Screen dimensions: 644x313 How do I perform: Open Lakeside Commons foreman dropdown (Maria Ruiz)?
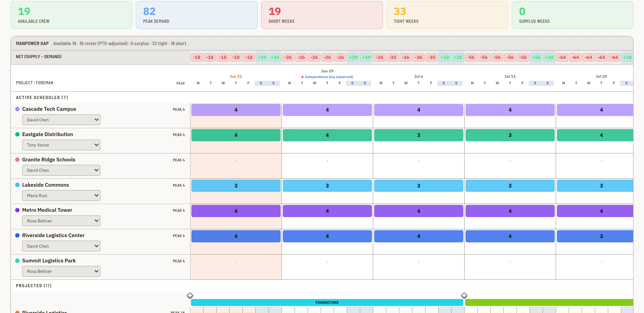(61, 195)
